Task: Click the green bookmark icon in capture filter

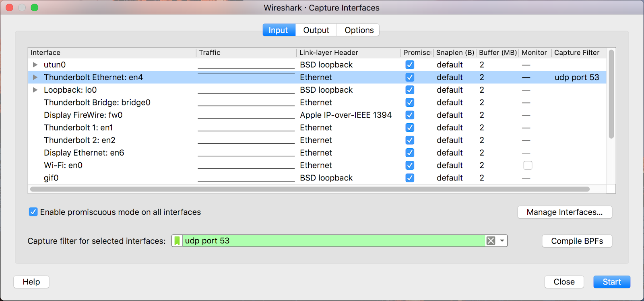Action: pyautogui.click(x=177, y=241)
